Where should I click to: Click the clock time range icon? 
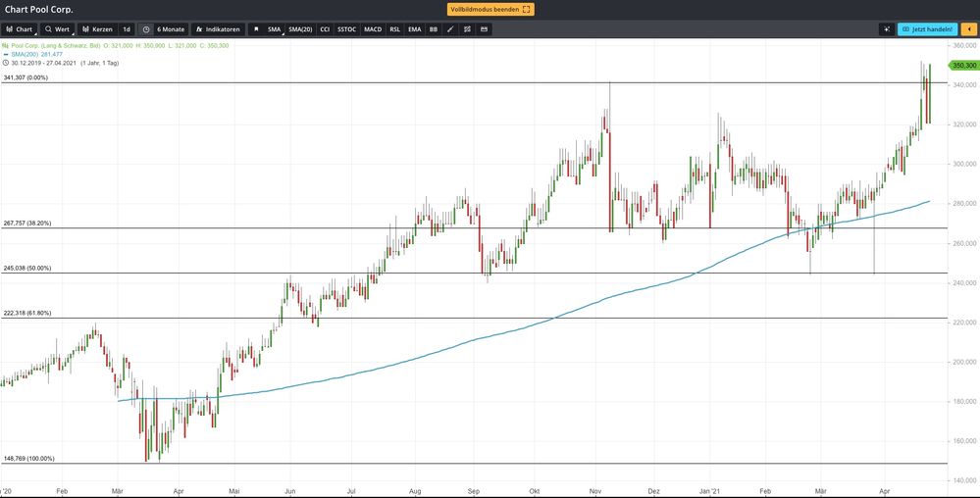pyautogui.click(x=145, y=29)
